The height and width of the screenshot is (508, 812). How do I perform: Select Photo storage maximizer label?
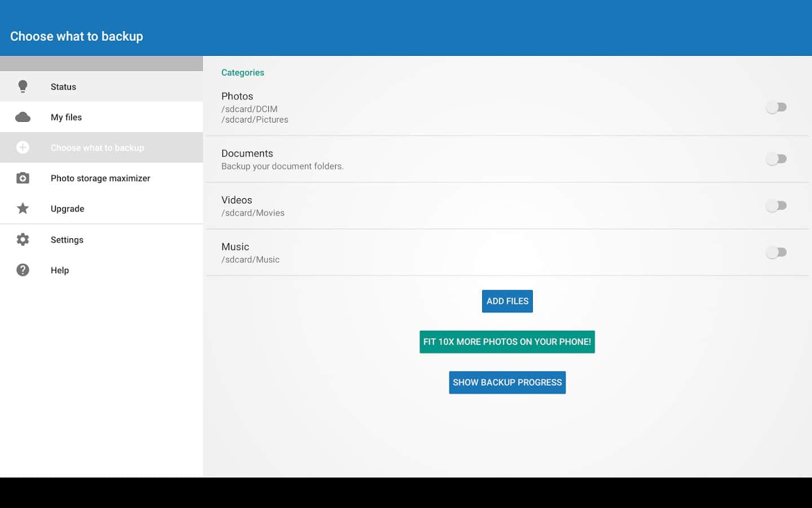pos(100,178)
